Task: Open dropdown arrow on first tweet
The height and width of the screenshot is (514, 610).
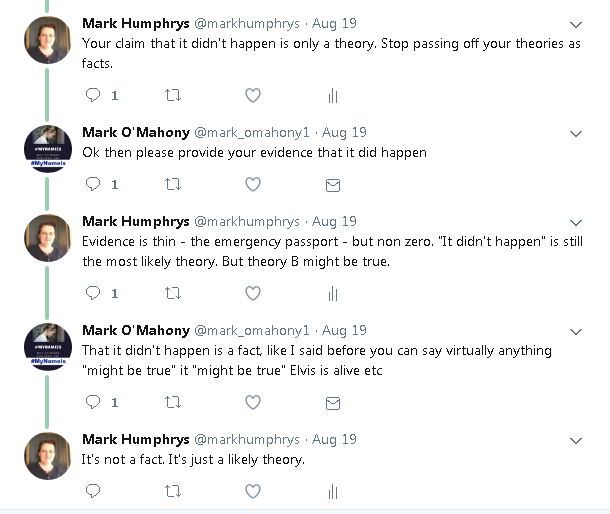Action: coord(576,23)
